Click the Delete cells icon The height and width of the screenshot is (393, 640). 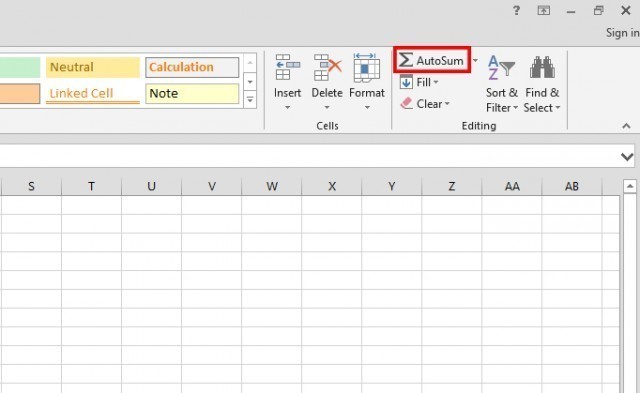(x=327, y=67)
